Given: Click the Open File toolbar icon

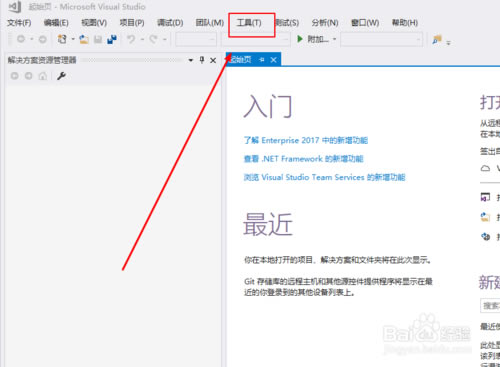Looking at the screenshot, I should tap(84, 39).
